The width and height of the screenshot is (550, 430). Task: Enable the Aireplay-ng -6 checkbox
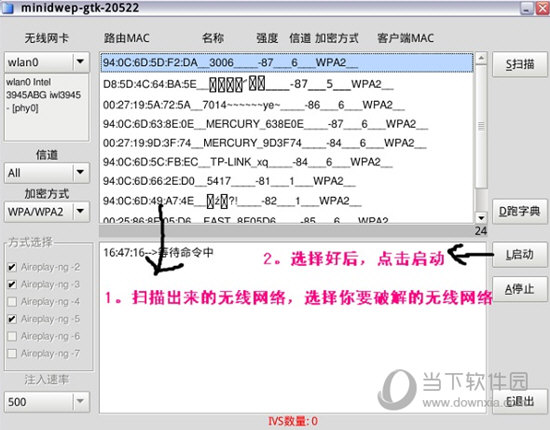(12, 336)
